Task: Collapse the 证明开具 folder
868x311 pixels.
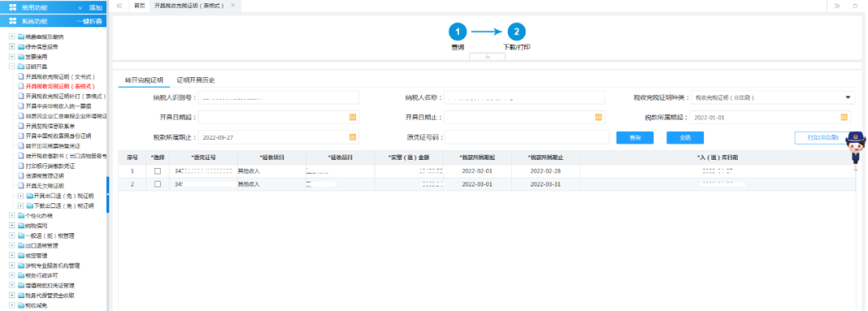Action: pyautogui.click(x=12, y=67)
